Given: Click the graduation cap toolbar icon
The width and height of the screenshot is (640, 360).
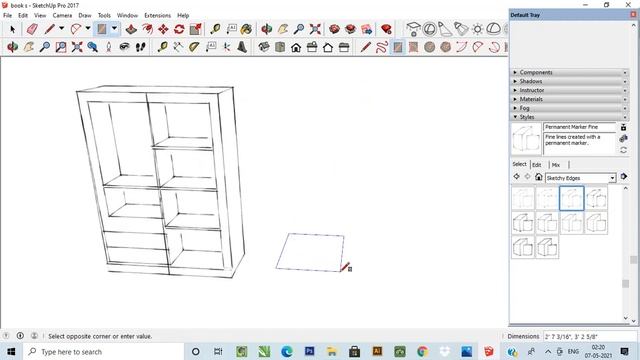Looking at the screenshot, I should coord(413,29).
